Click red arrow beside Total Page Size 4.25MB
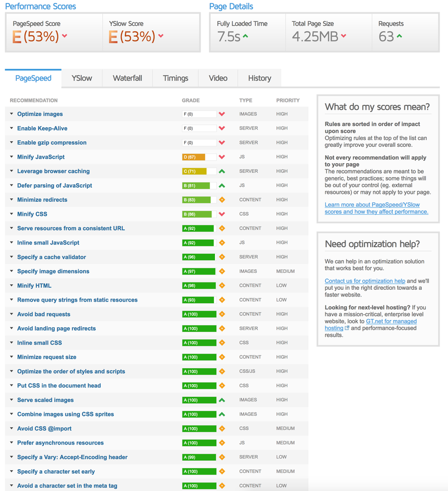 [x=343, y=36]
